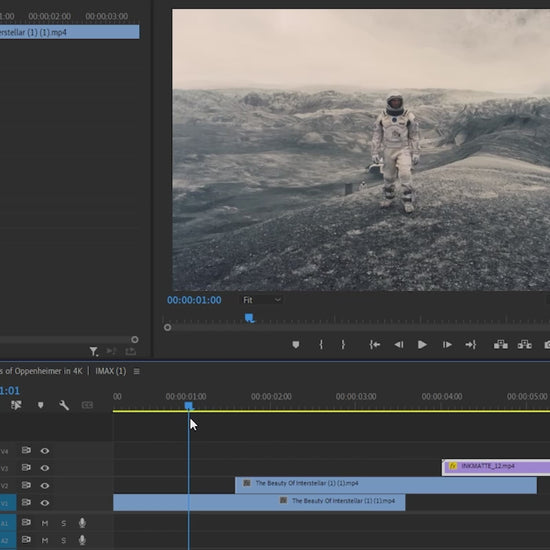The image size is (550, 550).
Task: Step forward one frame
Action: pyautogui.click(x=447, y=345)
